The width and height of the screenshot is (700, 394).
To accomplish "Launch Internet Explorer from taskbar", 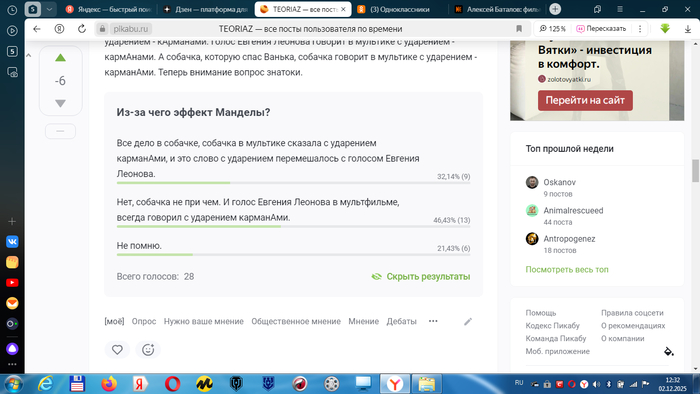I will pos(46,384).
